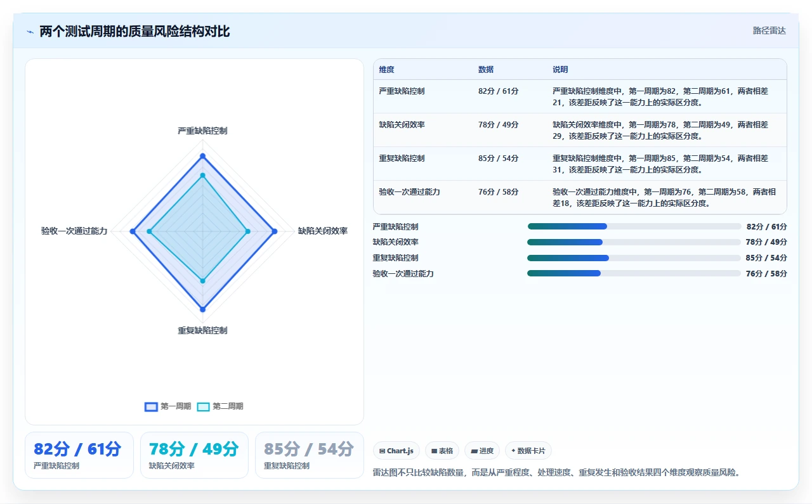
Task: Click the 数据卡片 tag chip
Action: point(528,451)
